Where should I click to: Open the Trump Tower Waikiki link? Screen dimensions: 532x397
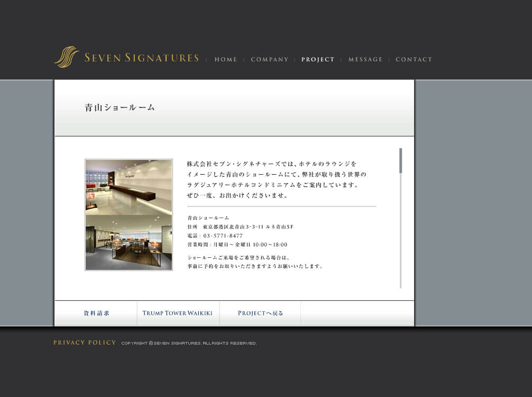[x=177, y=313]
